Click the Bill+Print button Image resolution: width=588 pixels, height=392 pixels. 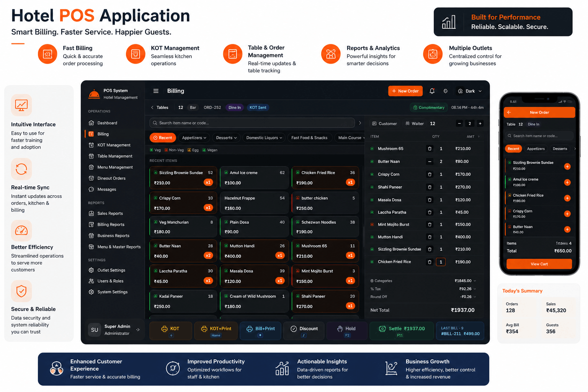click(x=260, y=331)
